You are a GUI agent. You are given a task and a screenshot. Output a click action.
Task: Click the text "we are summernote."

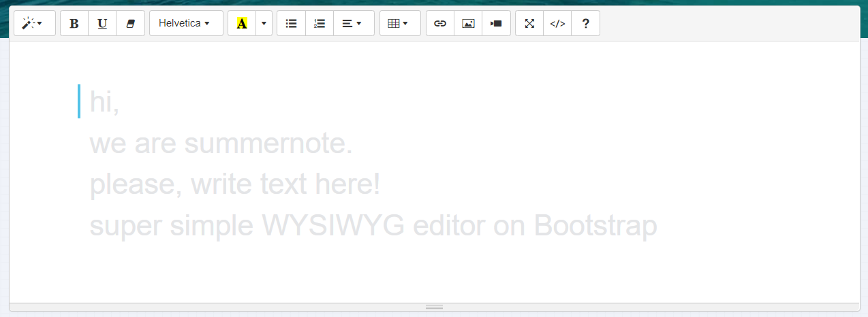(221, 144)
